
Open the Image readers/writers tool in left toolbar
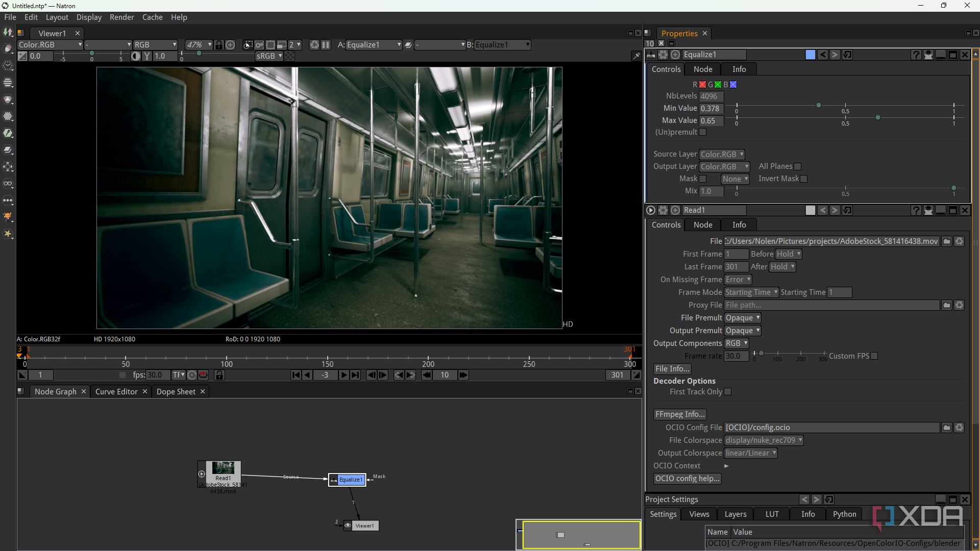[8, 32]
